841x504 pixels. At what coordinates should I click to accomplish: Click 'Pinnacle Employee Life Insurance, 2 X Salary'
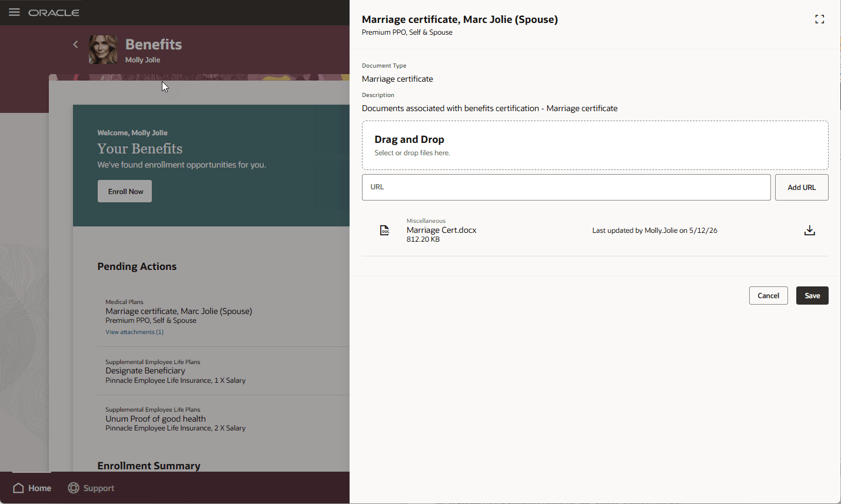pyautogui.click(x=175, y=428)
